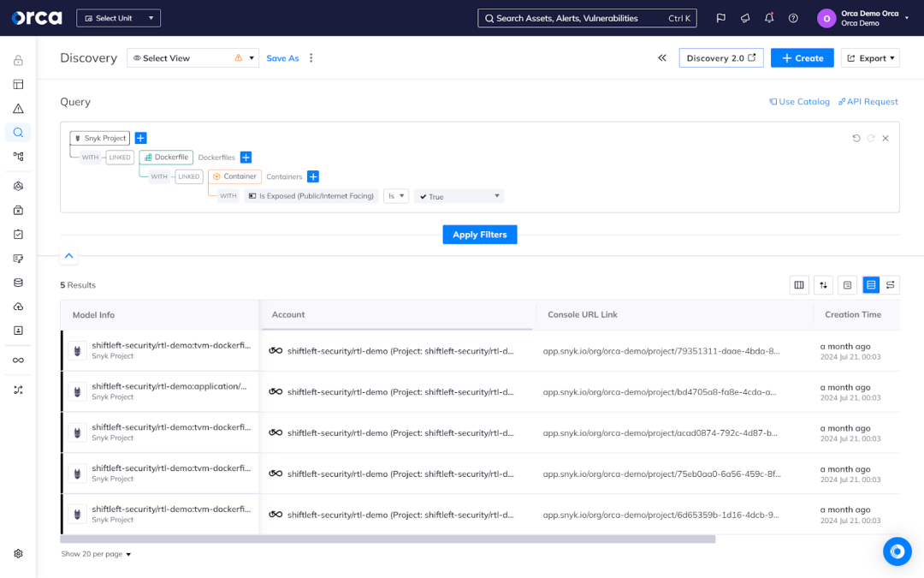Image resolution: width=924 pixels, height=578 pixels.
Task: Open more options three-dot menu
Action: [311, 58]
